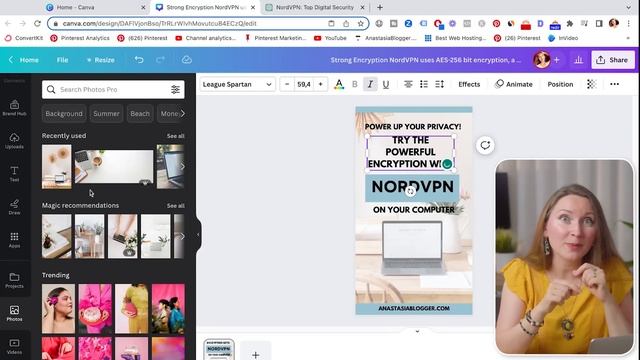Image resolution: width=640 pixels, height=360 pixels.
Task: Open the File menu
Action: 62,60
